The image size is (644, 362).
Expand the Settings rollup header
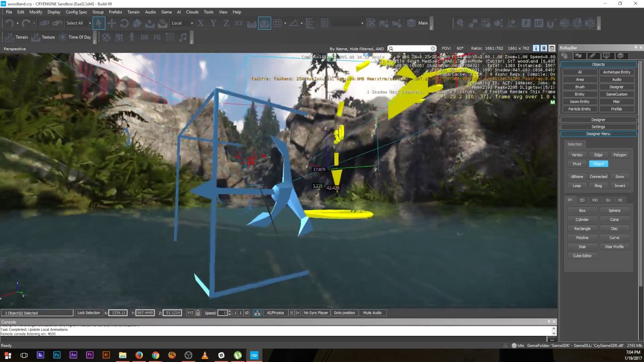pyautogui.click(x=598, y=127)
